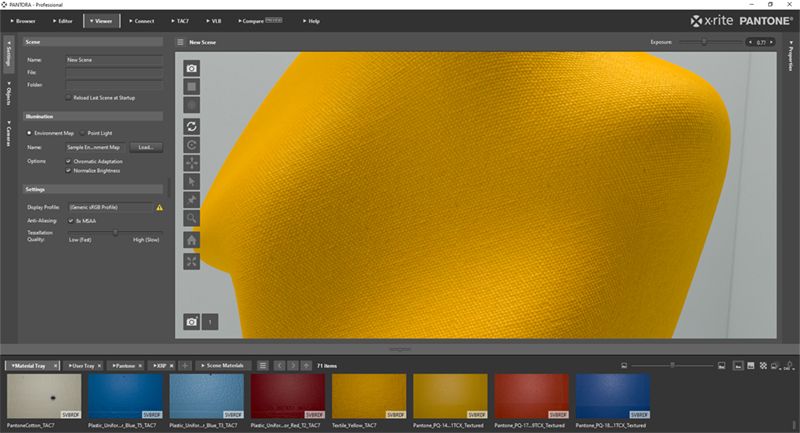Click the snowflake-like pattern icon in tray
This screenshot has width=800, height=433.
click(x=763, y=366)
